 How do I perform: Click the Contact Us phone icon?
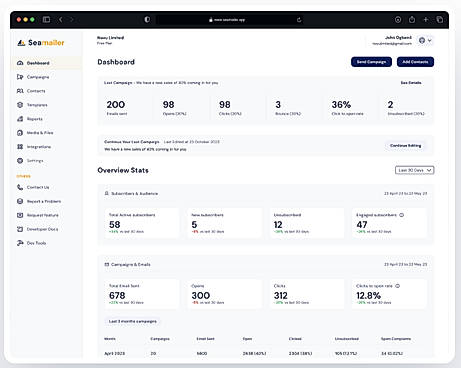[x=20, y=187]
